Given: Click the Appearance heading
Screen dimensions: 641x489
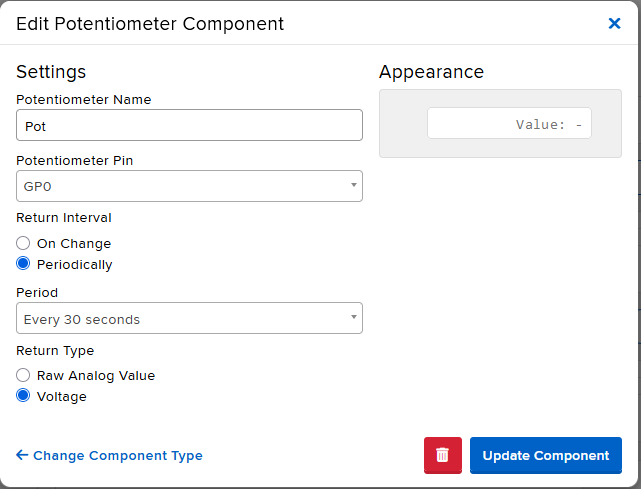Looking at the screenshot, I should tap(431, 72).
